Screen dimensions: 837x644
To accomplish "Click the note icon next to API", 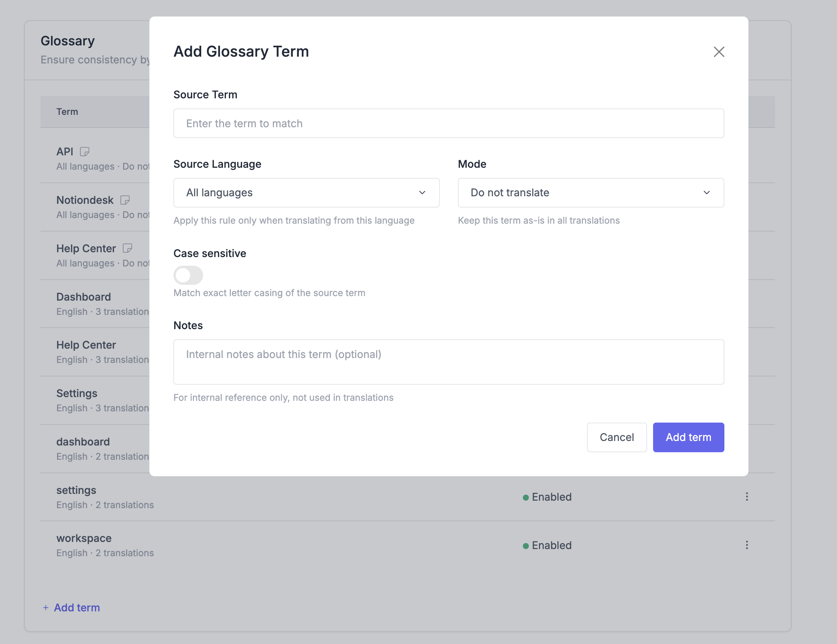I will [x=84, y=152].
